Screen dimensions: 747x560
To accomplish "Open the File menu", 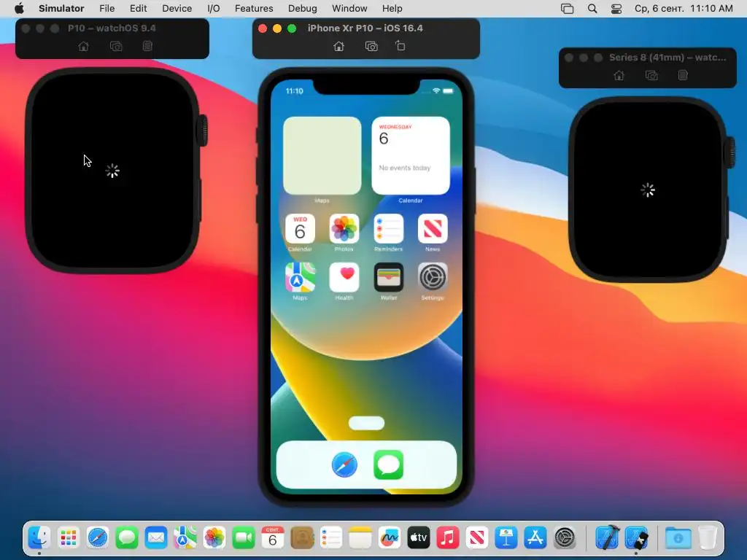I will point(107,9).
